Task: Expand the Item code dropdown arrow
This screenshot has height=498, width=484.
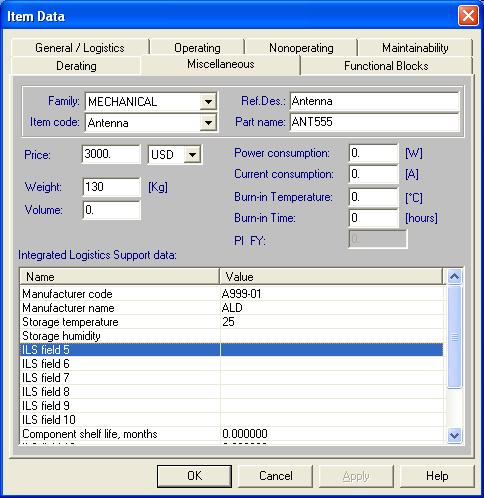Action: (208, 123)
